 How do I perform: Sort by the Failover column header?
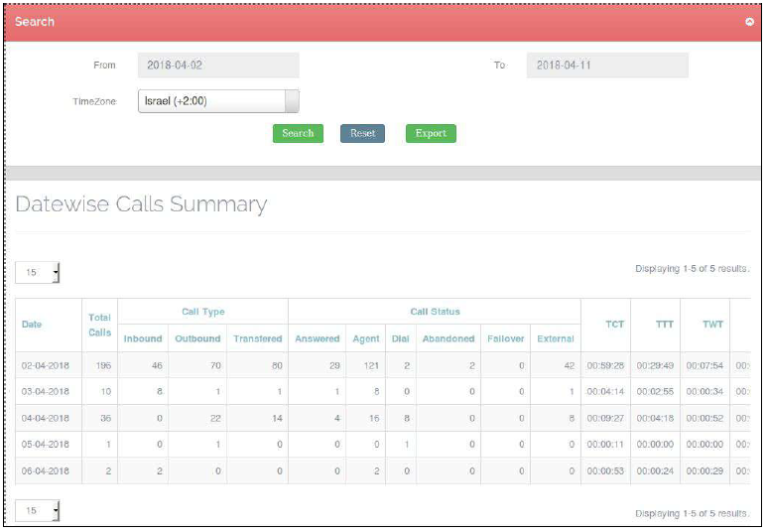click(506, 338)
